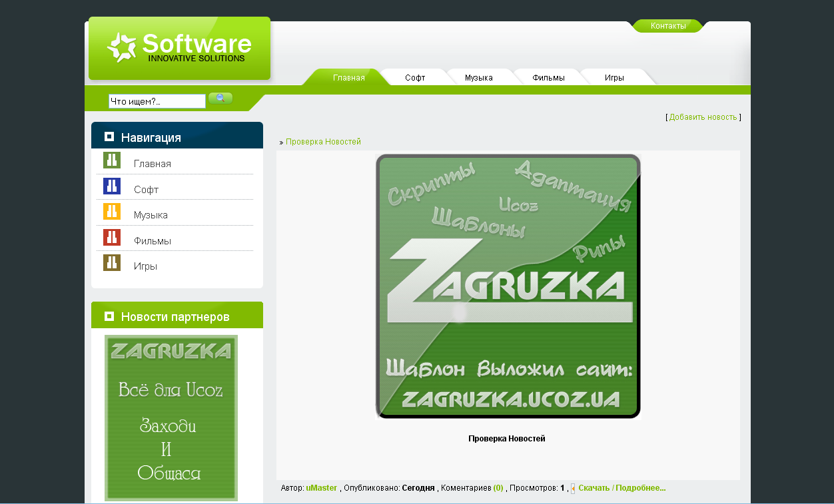Click the author link uMaster
The width and height of the screenshot is (834, 504).
pos(322,488)
